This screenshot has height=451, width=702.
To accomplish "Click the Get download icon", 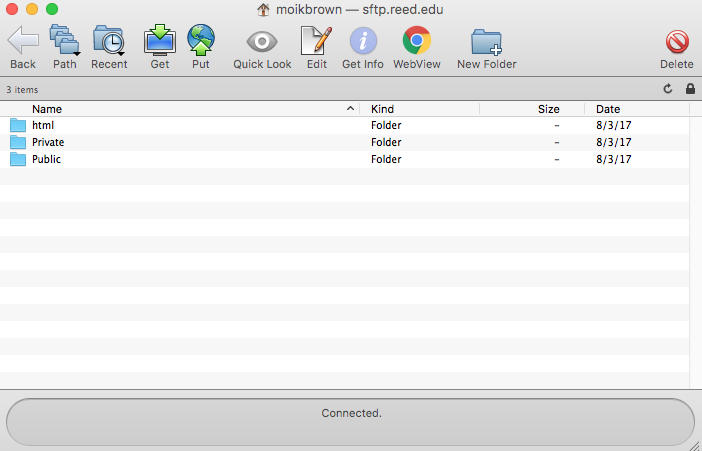I will (x=160, y=41).
